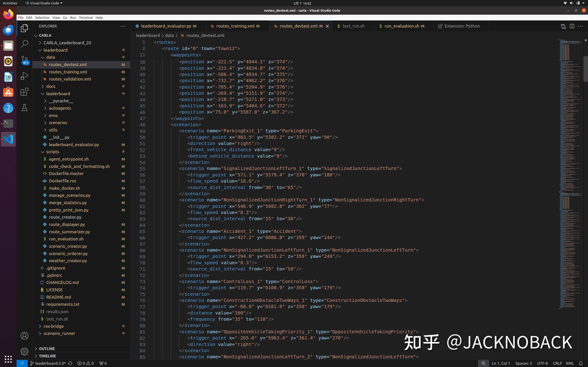Click the Manage gear icon
The image size is (588, 367).
pyautogui.click(x=24, y=351)
